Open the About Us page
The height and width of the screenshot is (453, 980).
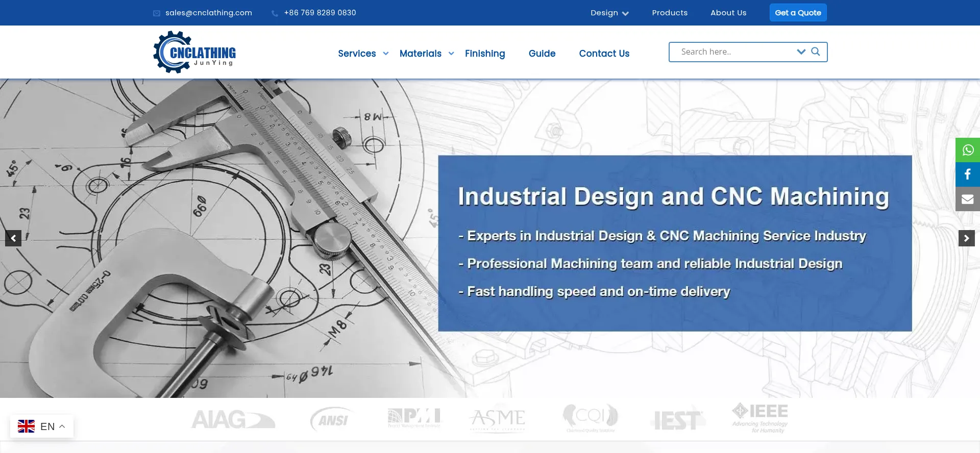[728, 13]
